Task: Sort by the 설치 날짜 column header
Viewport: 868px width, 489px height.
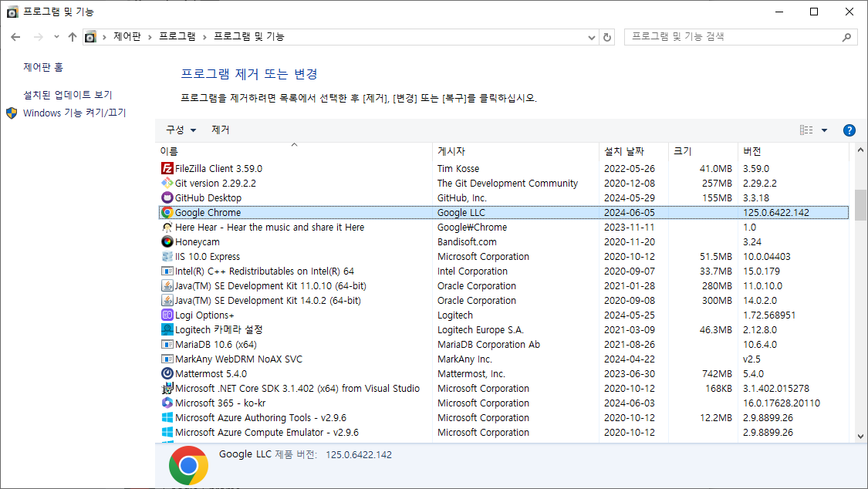Action: click(x=634, y=151)
